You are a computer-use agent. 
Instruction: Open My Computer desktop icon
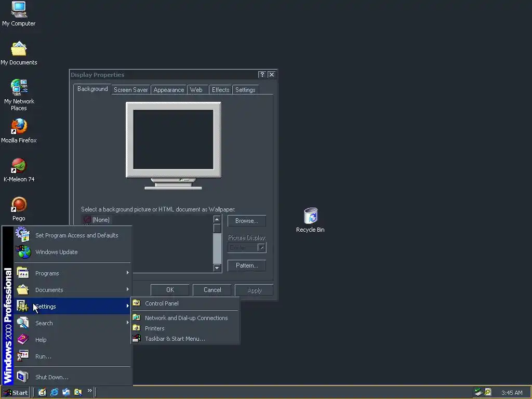pyautogui.click(x=19, y=14)
